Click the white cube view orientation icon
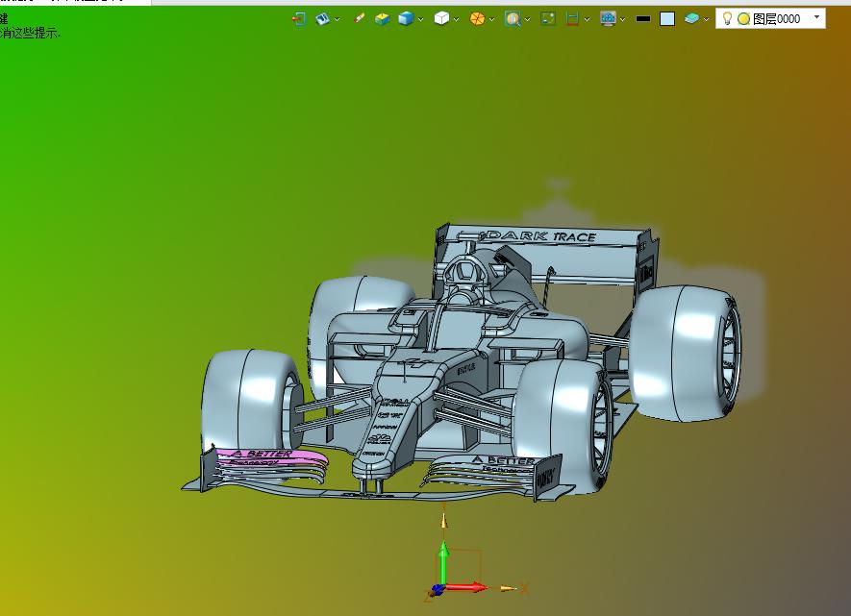851x616 pixels. click(x=441, y=19)
